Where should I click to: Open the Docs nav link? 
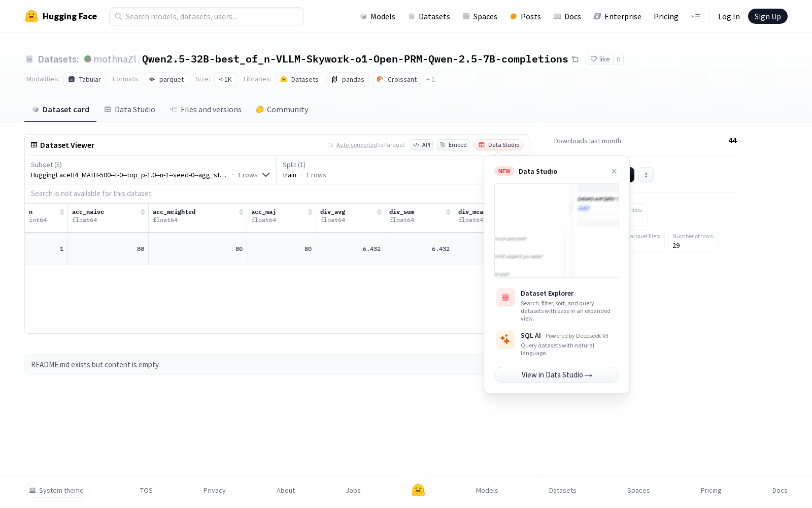coord(567,16)
